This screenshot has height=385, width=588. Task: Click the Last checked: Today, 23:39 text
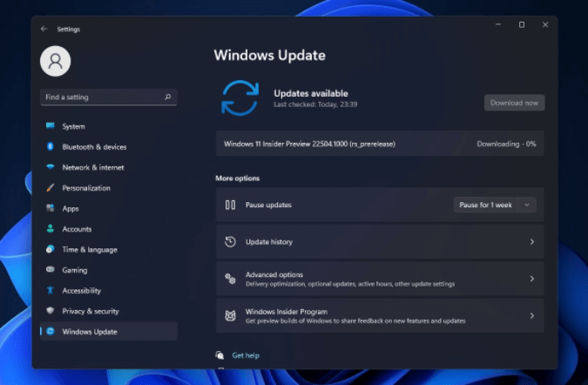click(x=315, y=105)
